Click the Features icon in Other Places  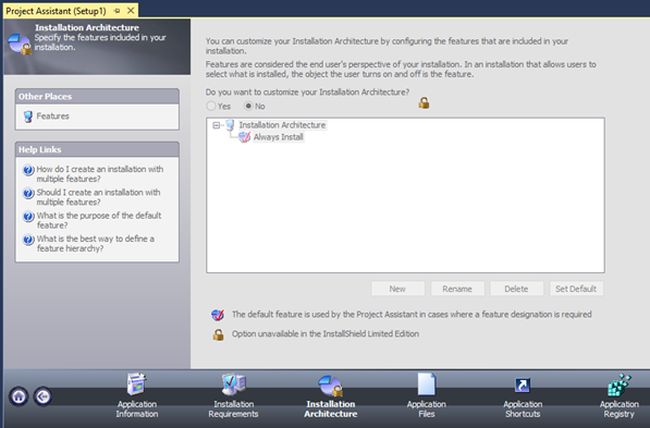click(28, 117)
